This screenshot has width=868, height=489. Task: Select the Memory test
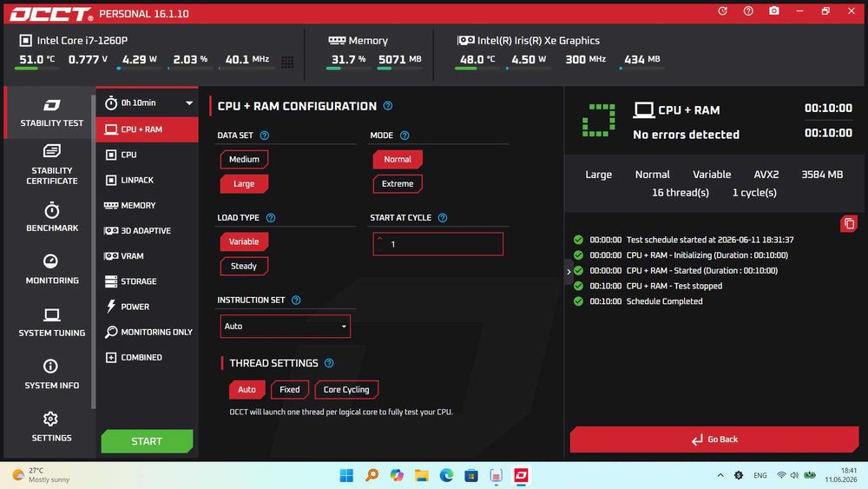point(148,206)
